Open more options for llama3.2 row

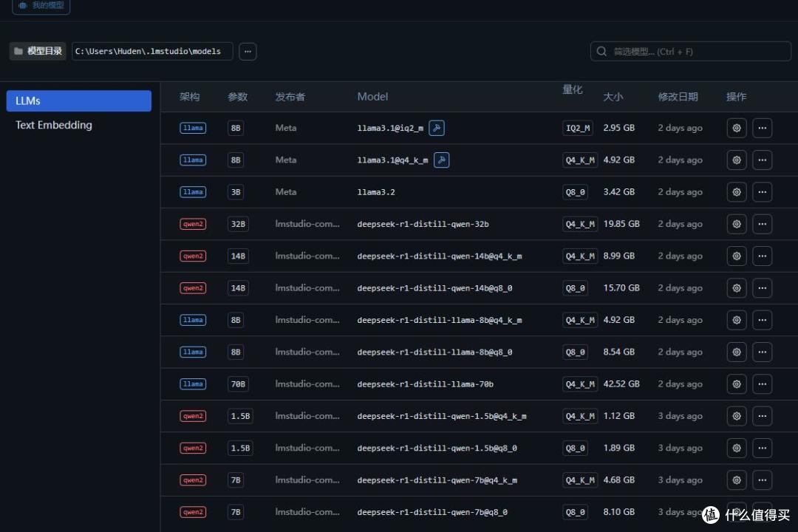[x=762, y=192]
